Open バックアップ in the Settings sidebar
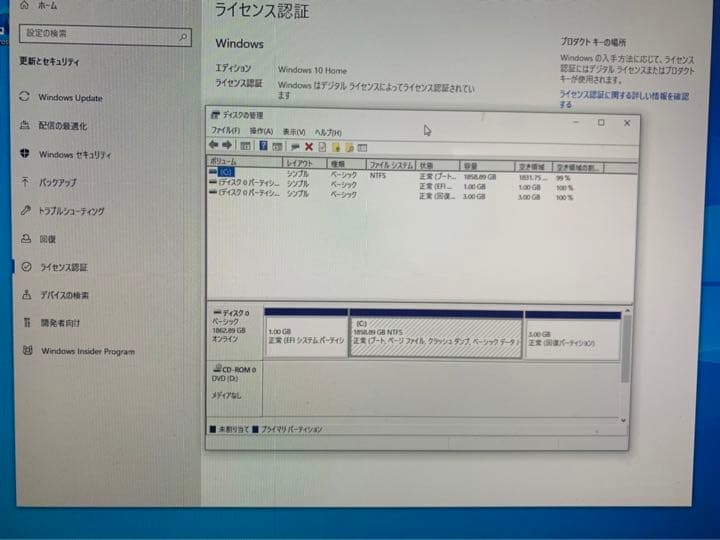The width and height of the screenshot is (720, 540). [x=48, y=182]
